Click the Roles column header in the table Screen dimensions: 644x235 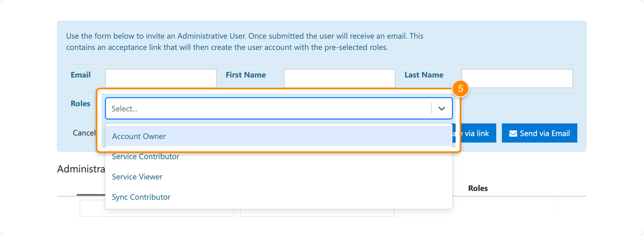click(478, 188)
